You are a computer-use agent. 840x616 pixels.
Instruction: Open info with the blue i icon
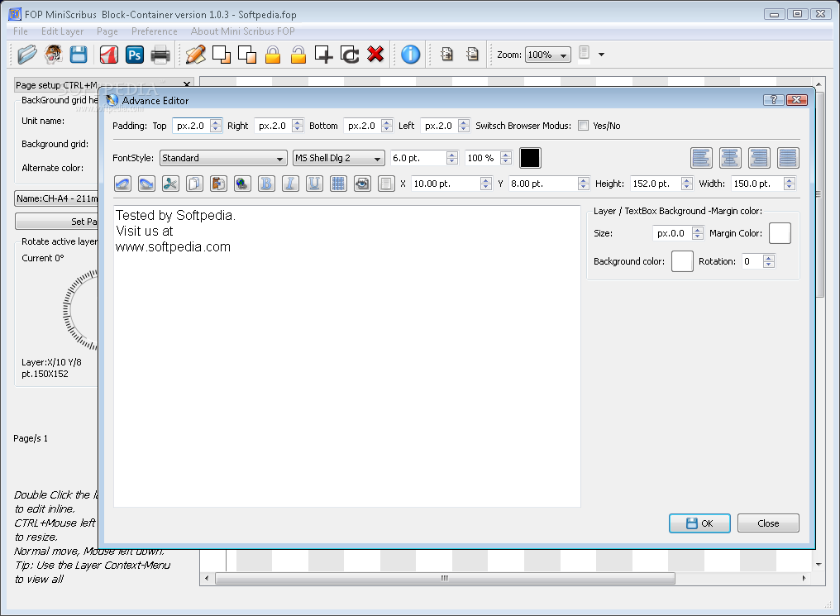click(x=411, y=55)
